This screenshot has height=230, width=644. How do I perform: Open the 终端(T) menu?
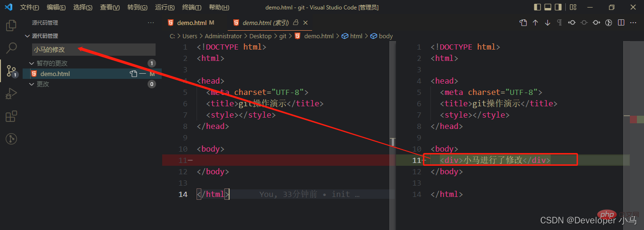click(x=192, y=8)
